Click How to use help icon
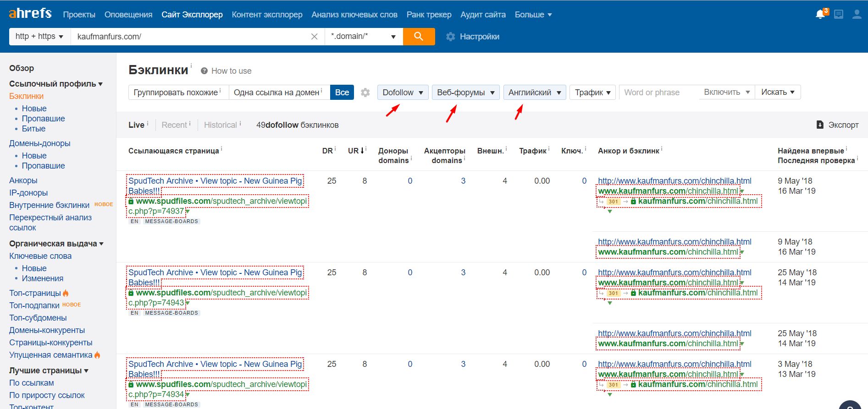 pyautogui.click(x=205, y=71)
